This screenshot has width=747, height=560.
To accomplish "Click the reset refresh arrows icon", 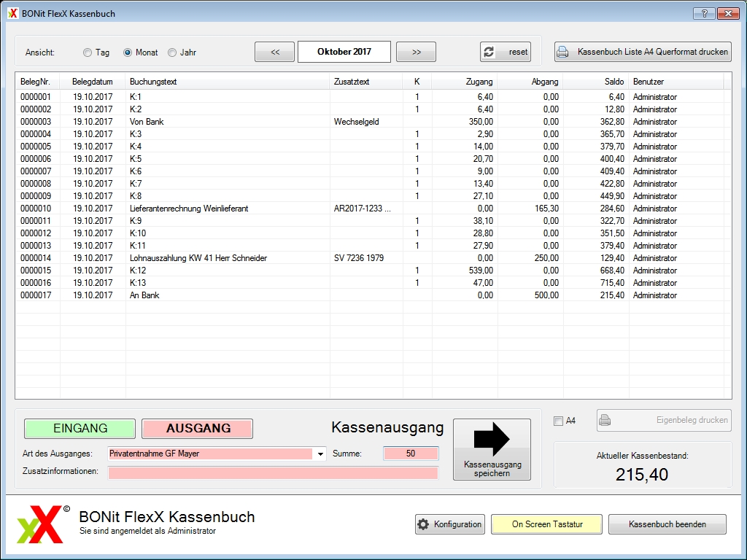I will [x=489, y=52].
